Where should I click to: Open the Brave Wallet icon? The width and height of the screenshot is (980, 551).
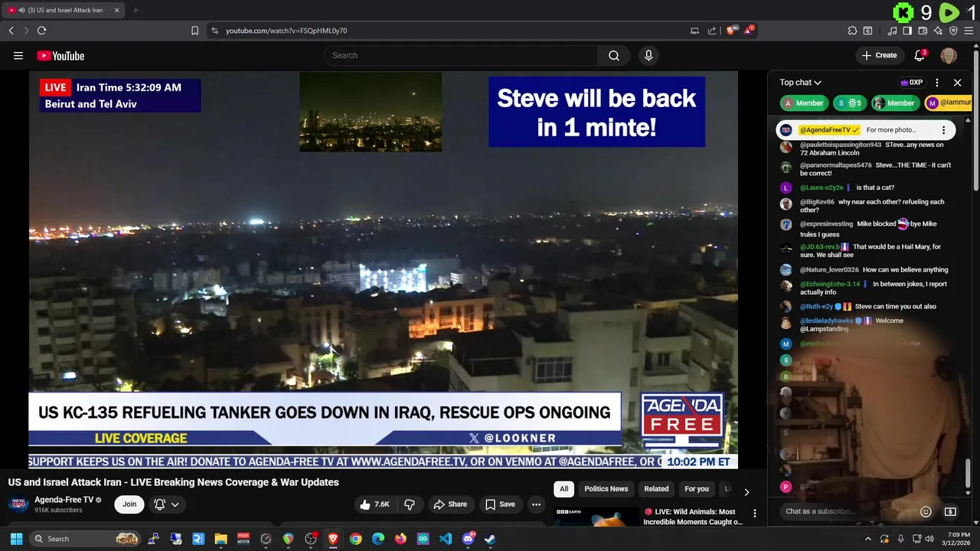[x=923, y=31]
